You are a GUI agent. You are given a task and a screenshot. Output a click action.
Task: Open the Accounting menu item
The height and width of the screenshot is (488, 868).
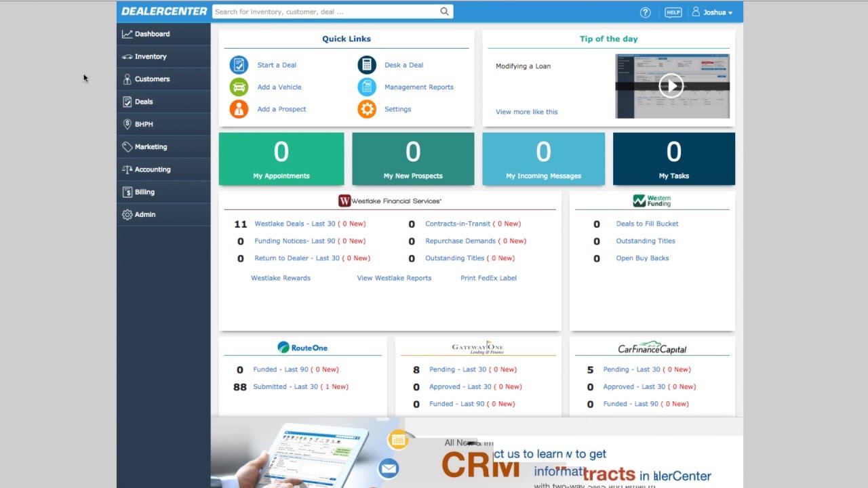coord(163,169)
